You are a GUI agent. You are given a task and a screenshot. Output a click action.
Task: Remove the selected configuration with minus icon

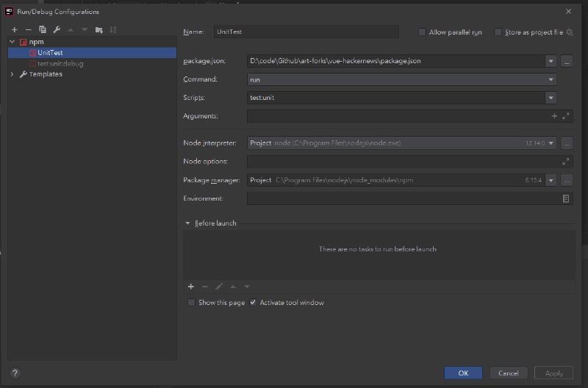[28, 29]
